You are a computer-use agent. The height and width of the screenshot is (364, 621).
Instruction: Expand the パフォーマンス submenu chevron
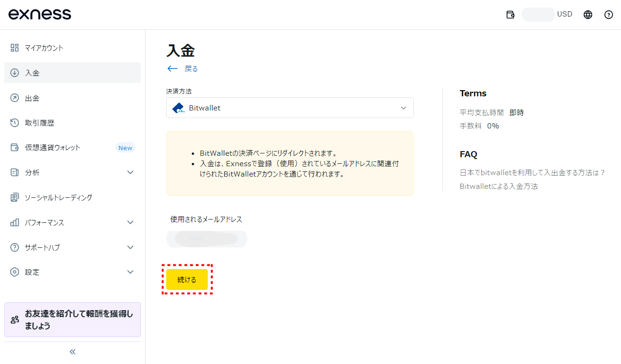131,222
